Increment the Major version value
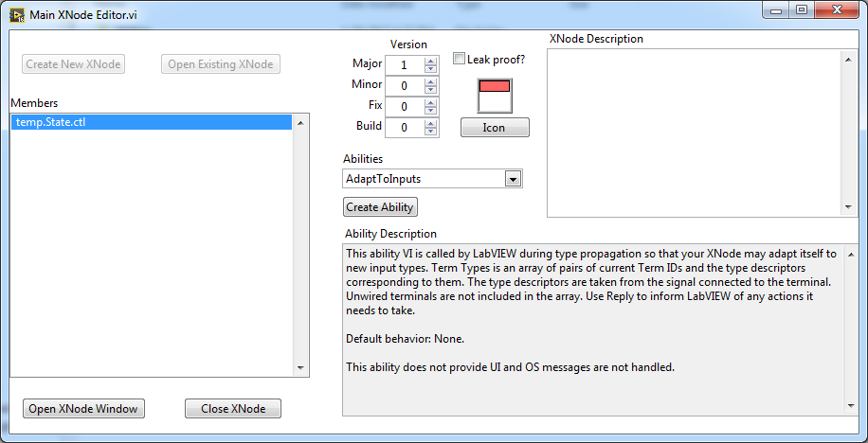Viewport: 868px width, 443px height. [x=430, y=62]
